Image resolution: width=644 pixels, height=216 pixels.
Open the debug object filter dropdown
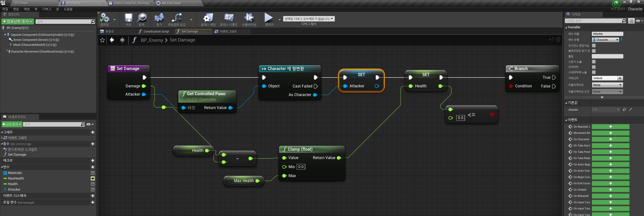(309, 19)
